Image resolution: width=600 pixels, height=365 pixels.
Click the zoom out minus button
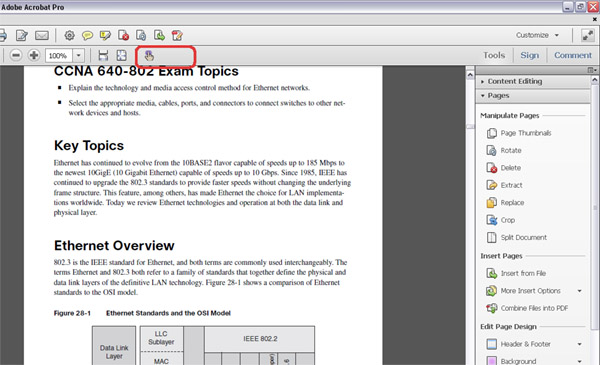point(16,55)
